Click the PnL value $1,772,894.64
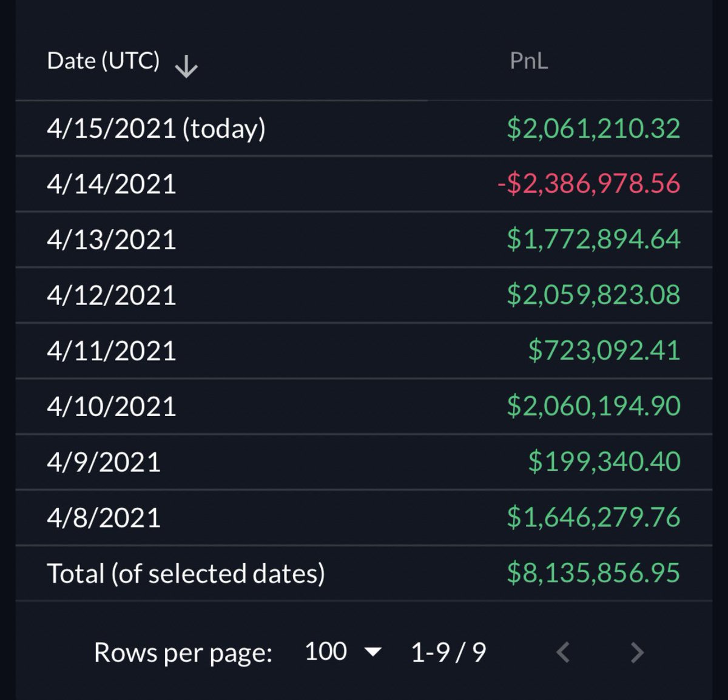Image resolution: width=728 pixels, height=700 pixels. tap(593, 240)
